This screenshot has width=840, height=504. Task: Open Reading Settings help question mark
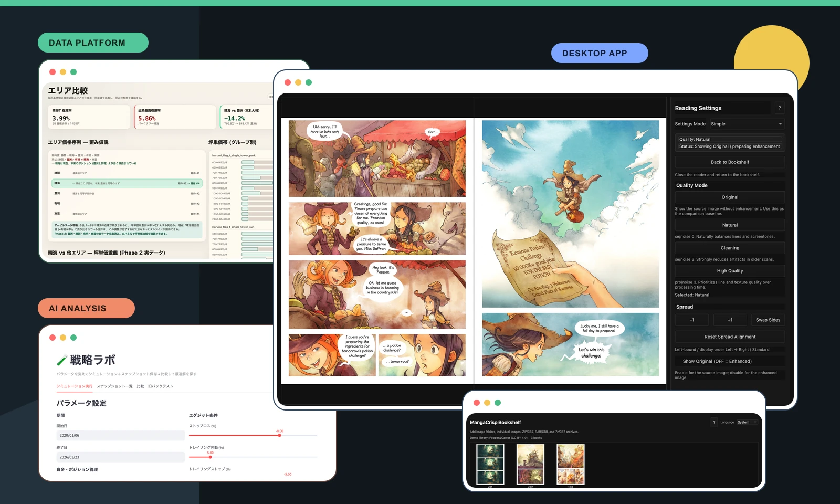pyautogui.click(x=780, y=108)
